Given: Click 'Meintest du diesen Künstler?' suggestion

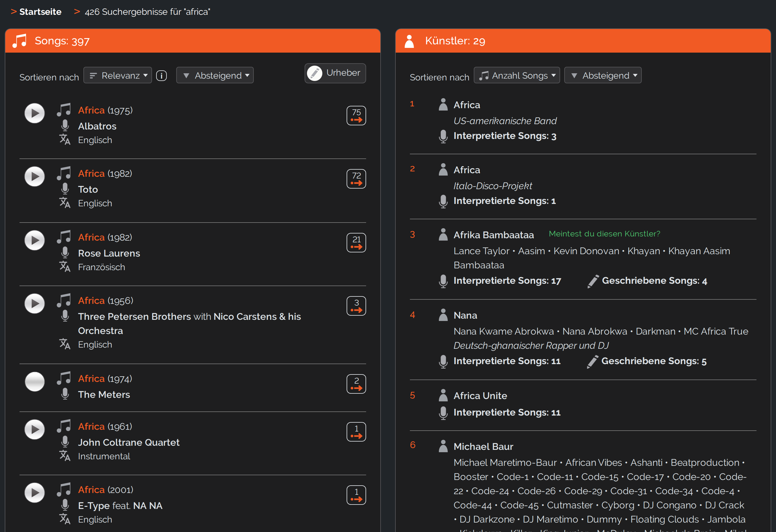Looking at the screenshot, I should point(604,233).
